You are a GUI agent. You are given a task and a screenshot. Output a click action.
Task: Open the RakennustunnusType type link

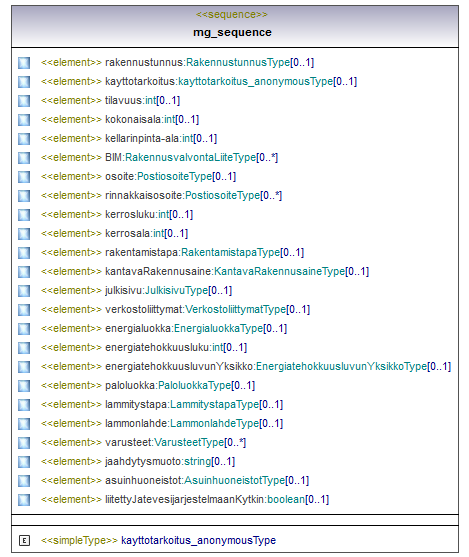coord(238,63)
